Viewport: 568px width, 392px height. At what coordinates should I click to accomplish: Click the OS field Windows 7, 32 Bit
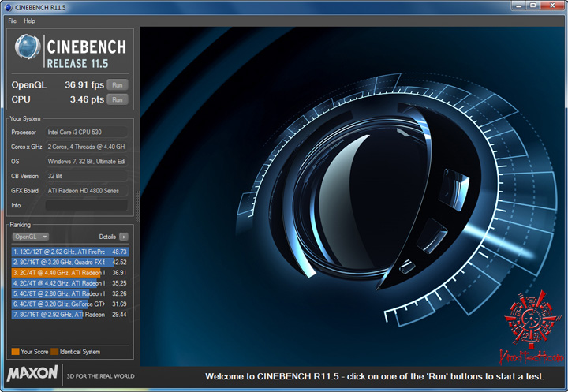[x=87, y=162]
